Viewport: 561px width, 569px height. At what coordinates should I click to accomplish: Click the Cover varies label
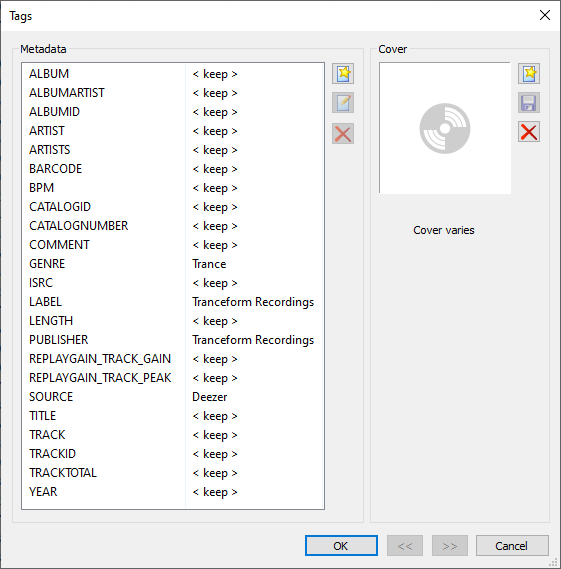coord(444,230)
